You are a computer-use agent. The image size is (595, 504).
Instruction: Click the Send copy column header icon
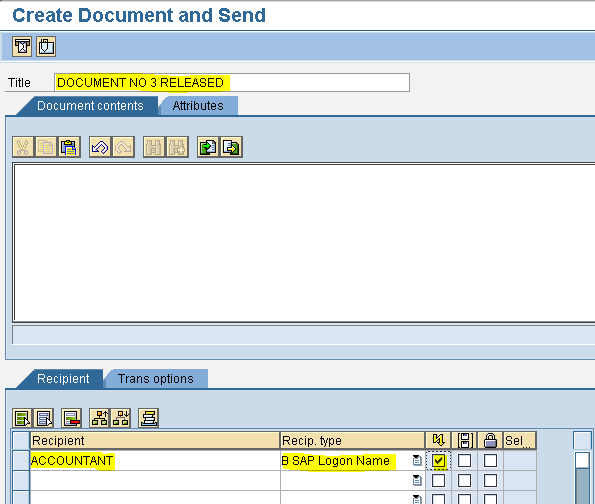(x=464, y=440)
